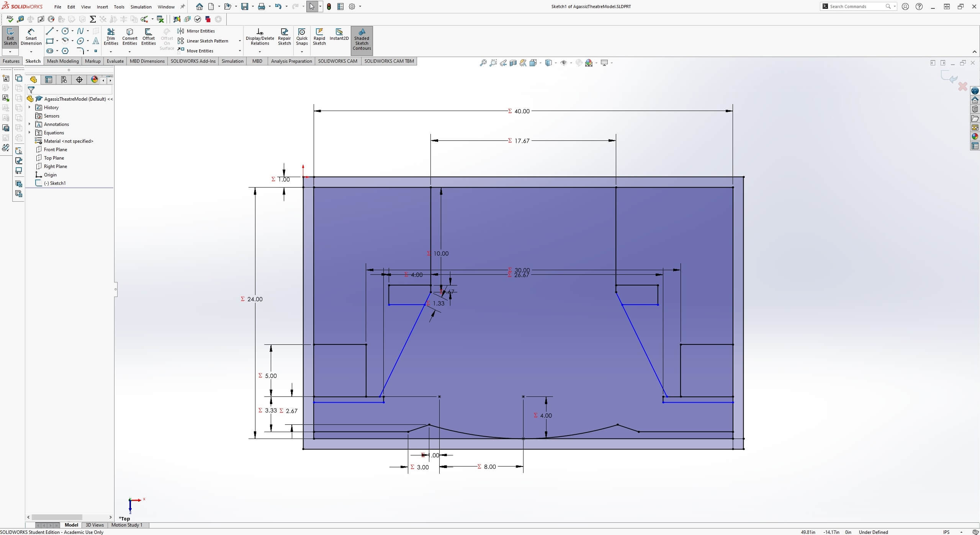Click the Rebuild traffic light icon
Screen dimensions: 980x535
[x=329, y=7]
